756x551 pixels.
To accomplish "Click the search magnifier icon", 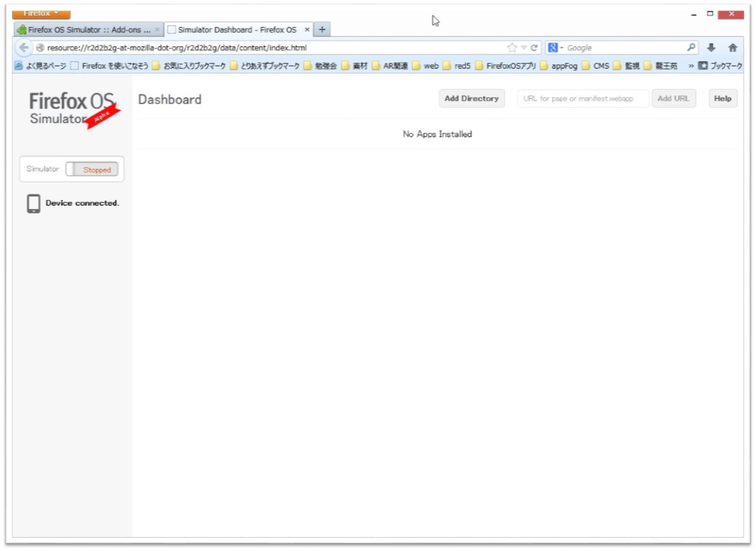I will click(x=691, y=48).
